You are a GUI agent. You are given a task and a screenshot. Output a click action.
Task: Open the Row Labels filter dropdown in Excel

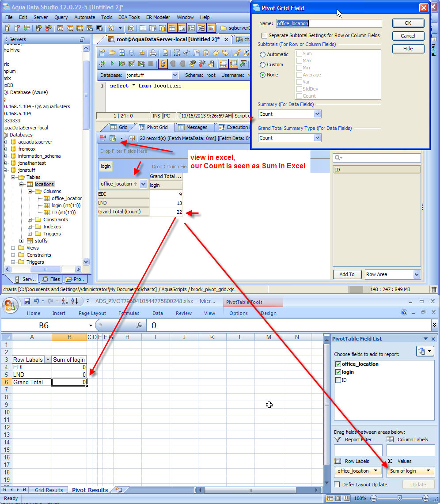point(48,360)
